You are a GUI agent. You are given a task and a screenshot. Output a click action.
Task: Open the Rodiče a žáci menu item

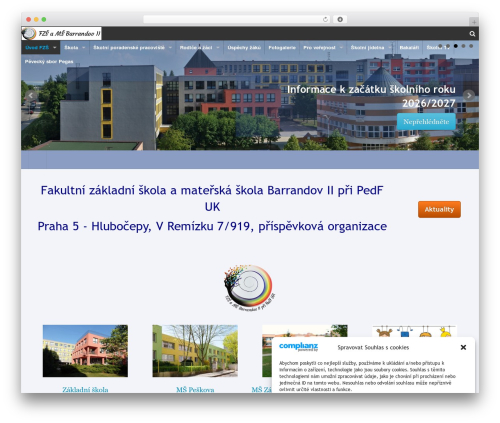(x=196, y=48)
